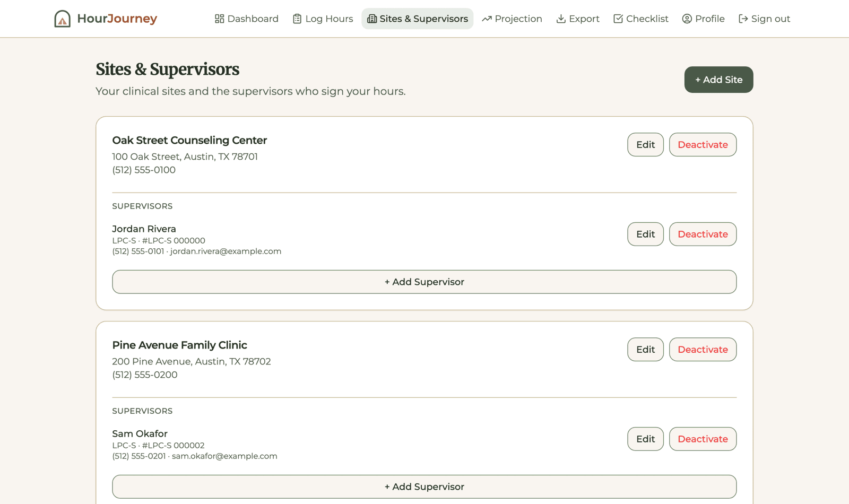Click the HourJourney arch logo icon
The image size is (849, 504).
click(62, 19)
